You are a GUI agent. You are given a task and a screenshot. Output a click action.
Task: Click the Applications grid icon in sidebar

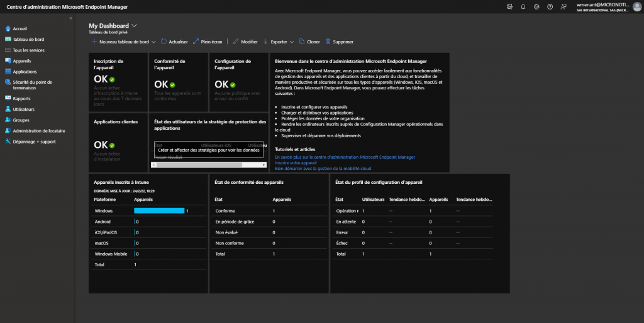(8, 72)
